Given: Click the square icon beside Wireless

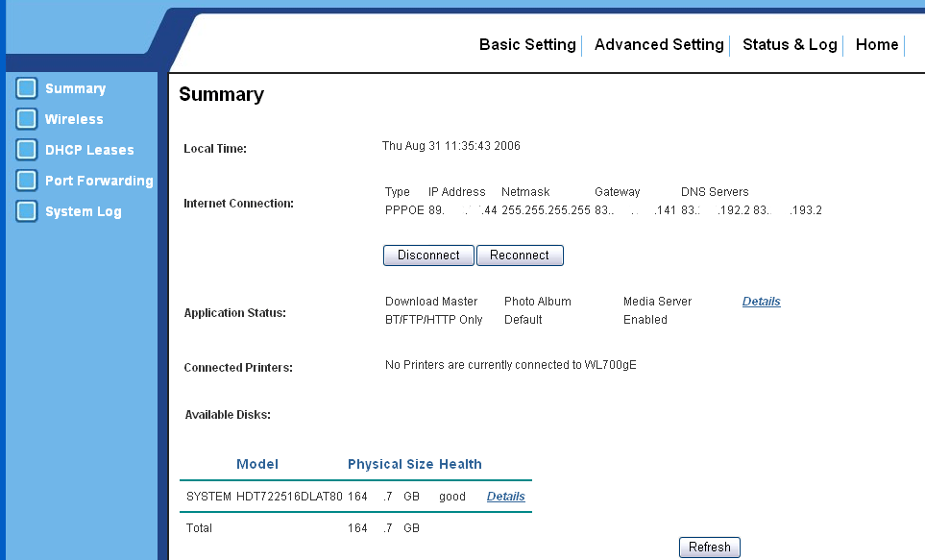Looking at the screenshot, I should coord(27,119).
